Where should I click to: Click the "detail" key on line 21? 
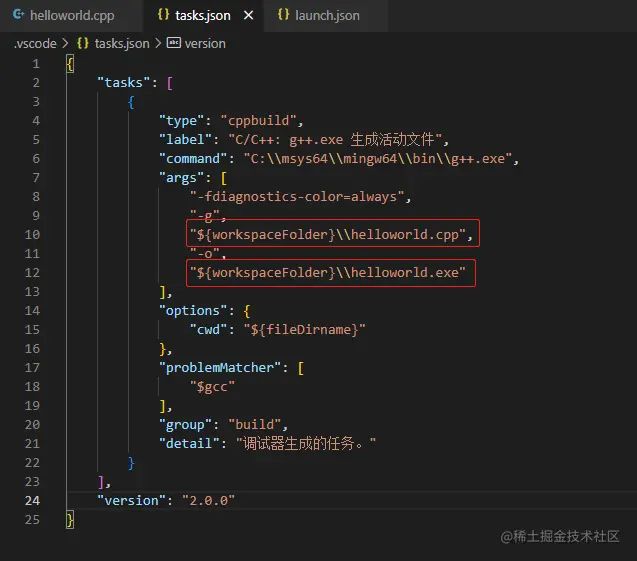[x=189, y=443]
